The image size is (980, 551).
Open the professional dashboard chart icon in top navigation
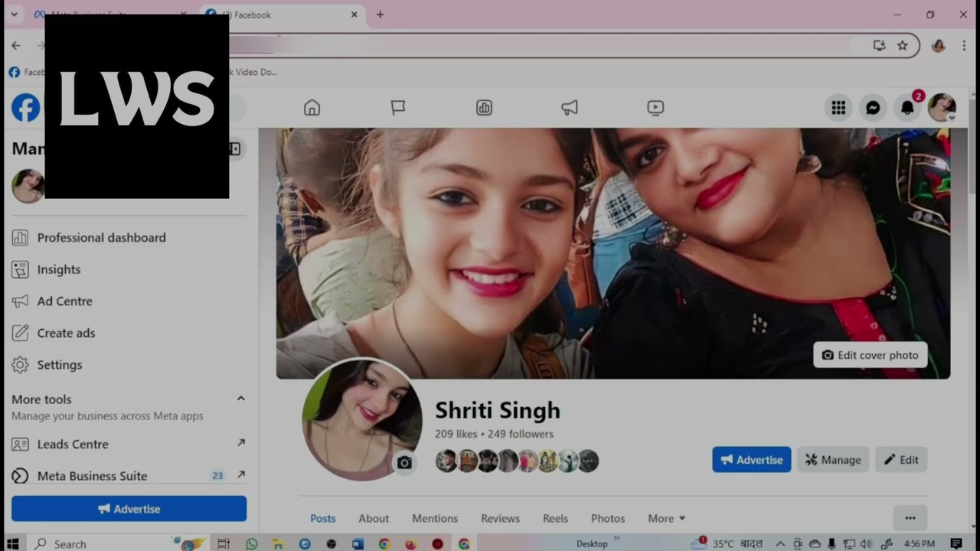click(x=484, y=108)
